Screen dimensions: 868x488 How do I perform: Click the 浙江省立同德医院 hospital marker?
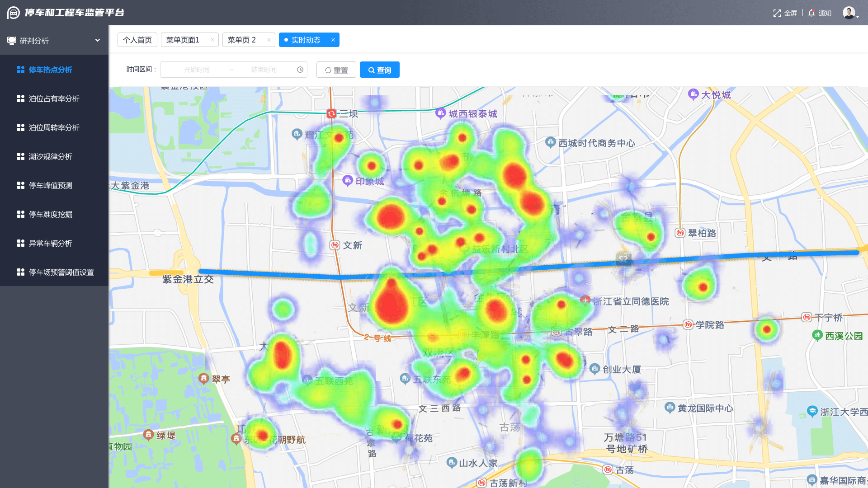(585, 300)
